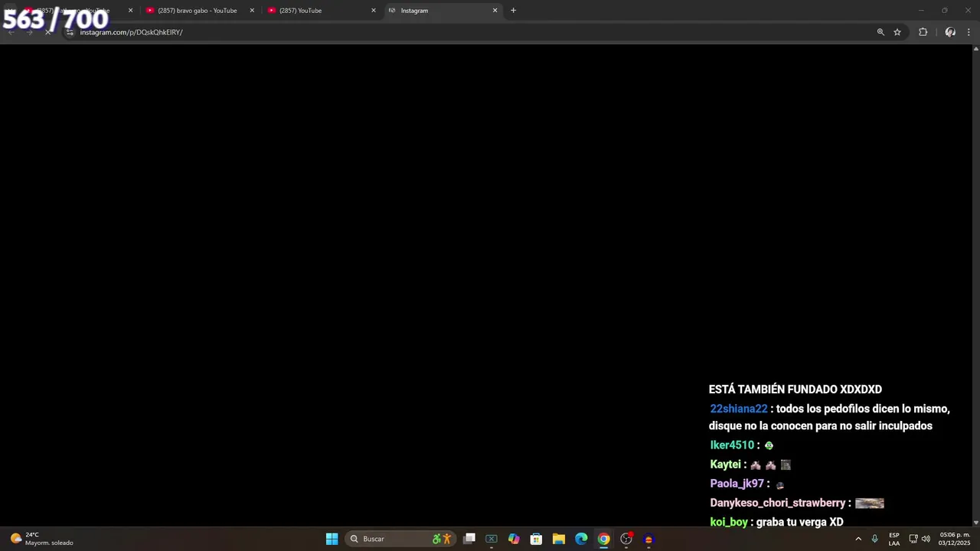The image size is (980, 551).
Task: Click the message ESTÁ TAMBIÉN FUNDADO XDXDXD
Action: click(x=795, y=390)
